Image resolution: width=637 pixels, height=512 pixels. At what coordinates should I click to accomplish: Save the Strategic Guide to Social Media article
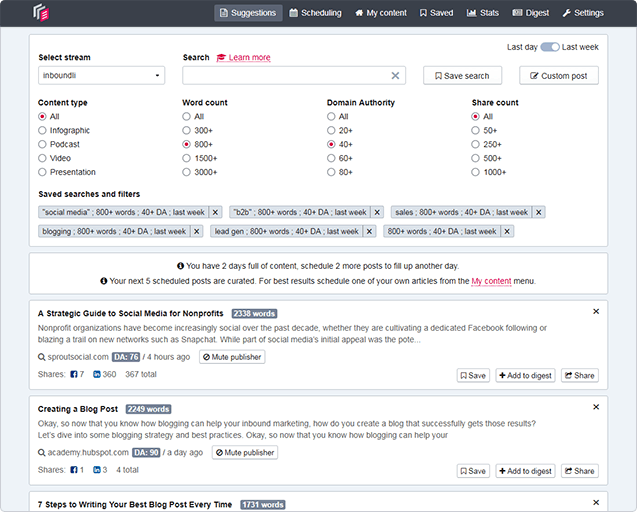[473, 375]
